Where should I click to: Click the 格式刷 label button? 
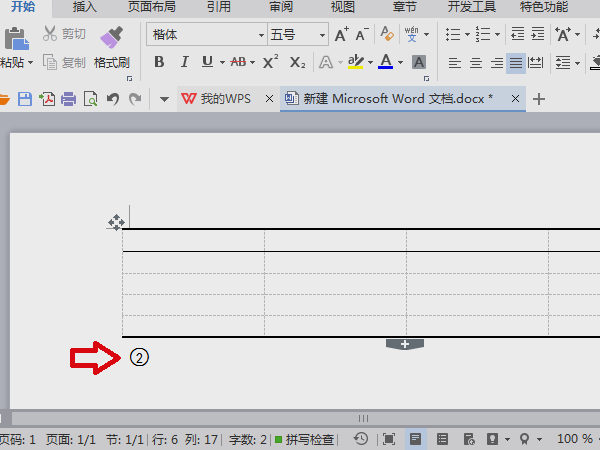[112, 62]
